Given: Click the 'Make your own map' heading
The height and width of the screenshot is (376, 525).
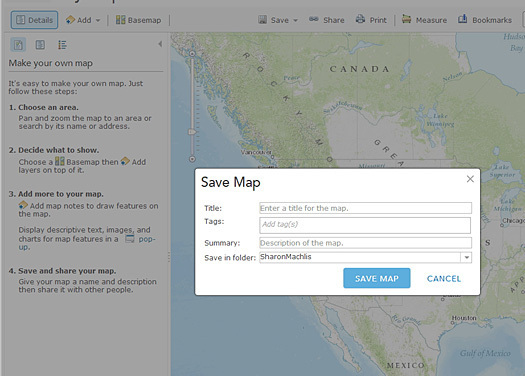Looking at the screenshot, I should point(51,63).
